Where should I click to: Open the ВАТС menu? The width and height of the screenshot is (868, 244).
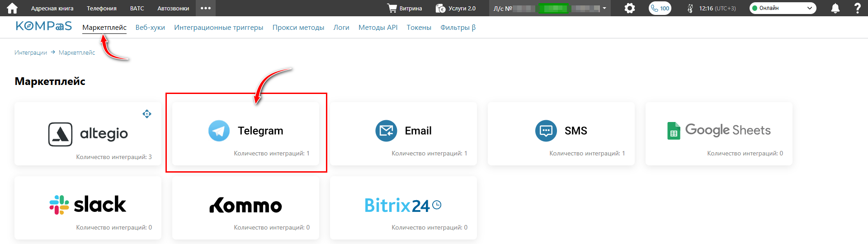(137, 8)
